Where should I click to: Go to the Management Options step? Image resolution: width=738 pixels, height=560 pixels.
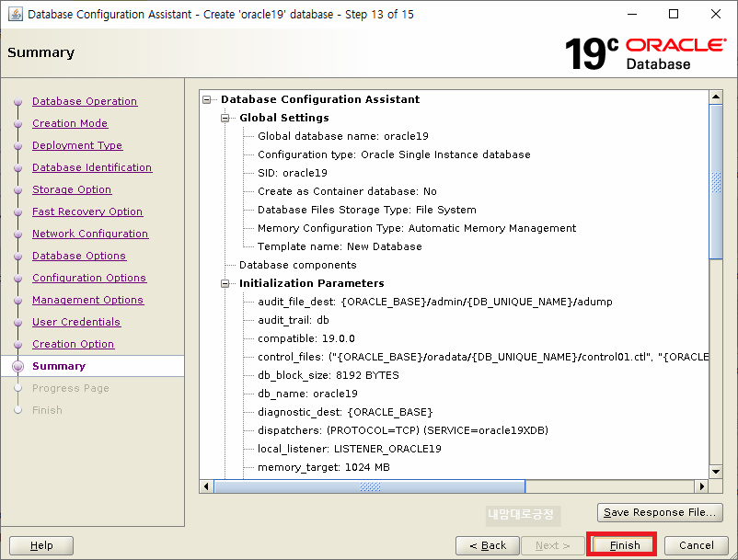point(88,300)
